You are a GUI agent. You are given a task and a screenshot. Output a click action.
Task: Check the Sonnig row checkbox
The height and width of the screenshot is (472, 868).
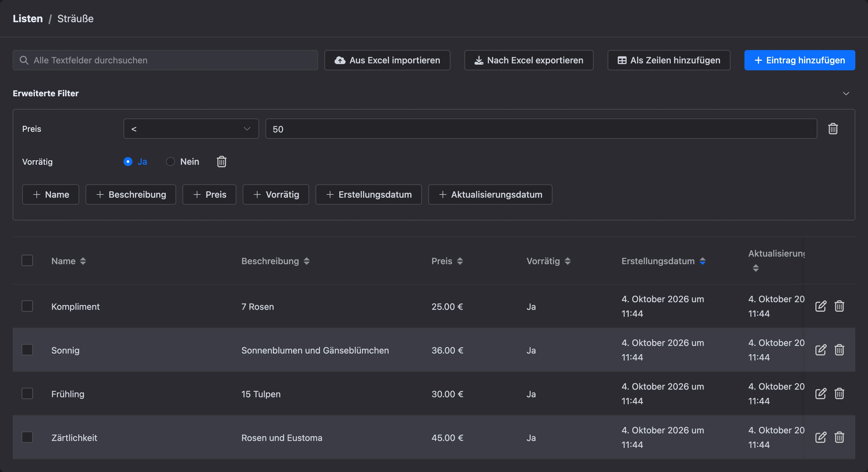27,350
